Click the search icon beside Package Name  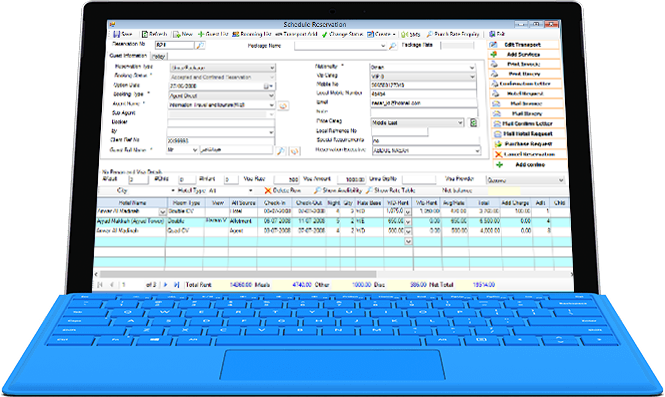click(x=392, y=46)
